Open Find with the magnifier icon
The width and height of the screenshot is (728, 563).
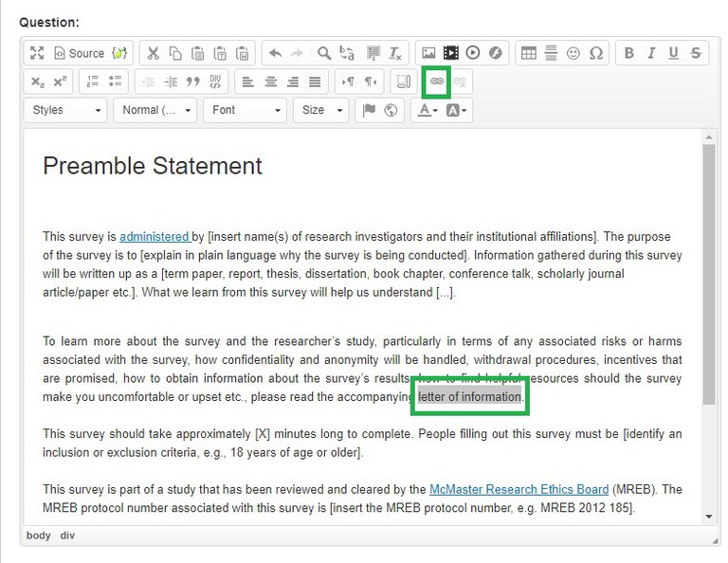pyautogui.click(x=324, y=53)
